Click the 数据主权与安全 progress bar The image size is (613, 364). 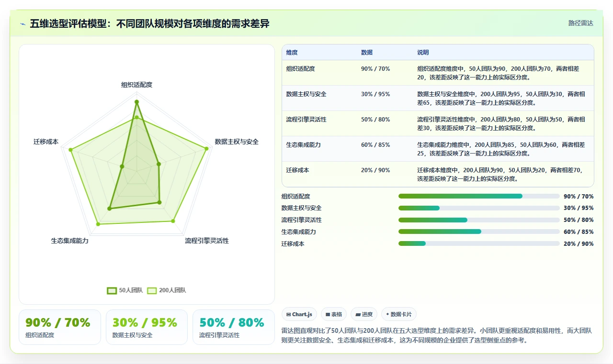click(479, 208)
